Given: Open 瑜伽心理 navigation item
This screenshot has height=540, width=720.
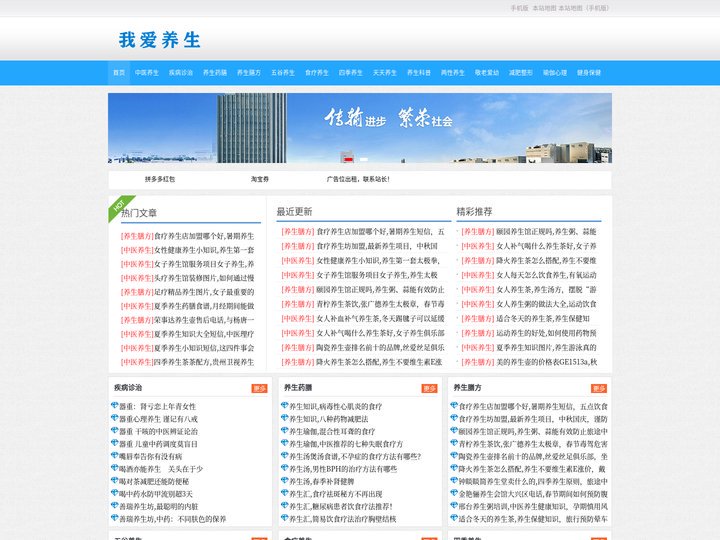Looking at the screenshot, I should 555,73.
